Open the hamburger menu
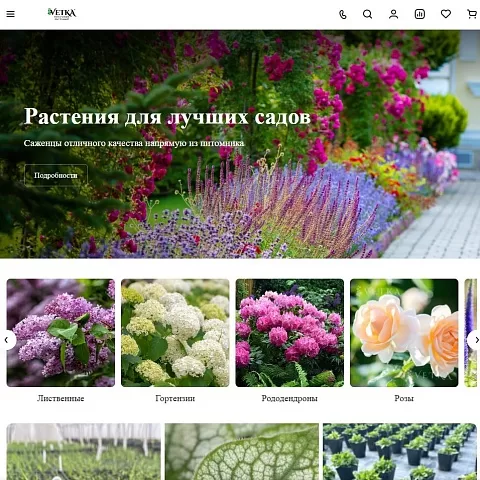Image resolution: width=480 pixels, height=480 pixels. [x=10, y=14]
